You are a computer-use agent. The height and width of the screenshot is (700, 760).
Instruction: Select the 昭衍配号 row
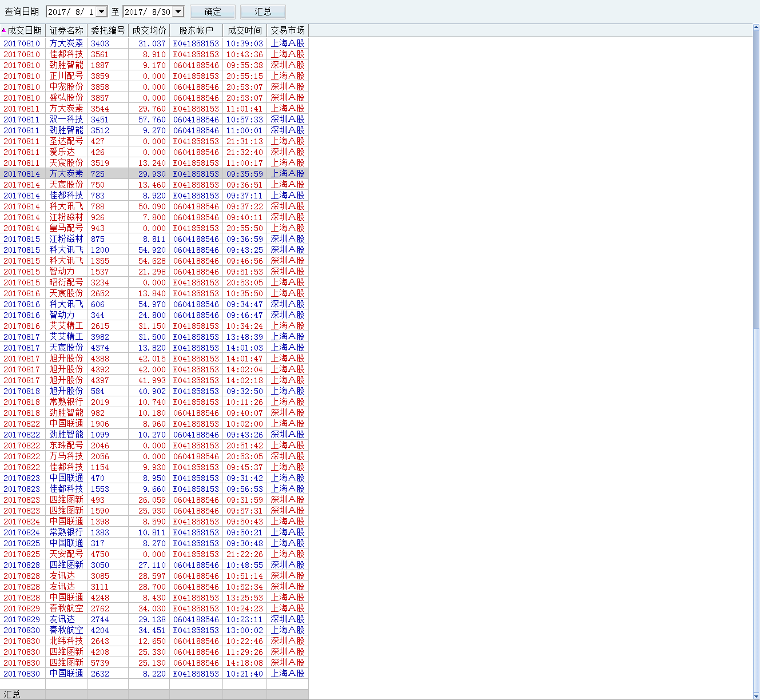tap(154, 283)
